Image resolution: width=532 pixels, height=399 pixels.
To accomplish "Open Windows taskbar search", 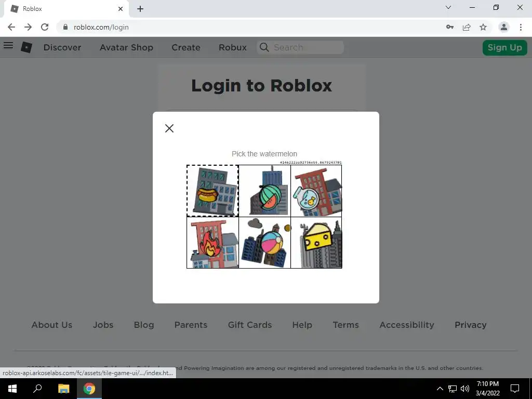I will (37, 389).
